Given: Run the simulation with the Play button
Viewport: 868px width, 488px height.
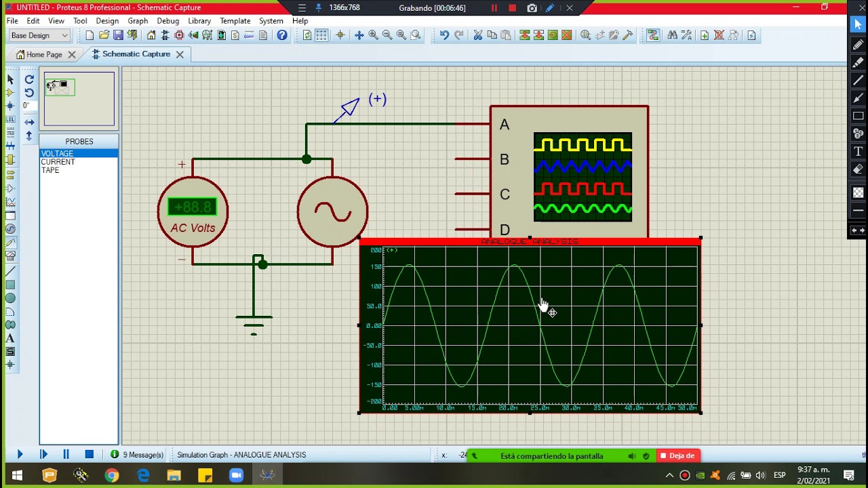Looking at the screenshot, I should coord(20,455).
